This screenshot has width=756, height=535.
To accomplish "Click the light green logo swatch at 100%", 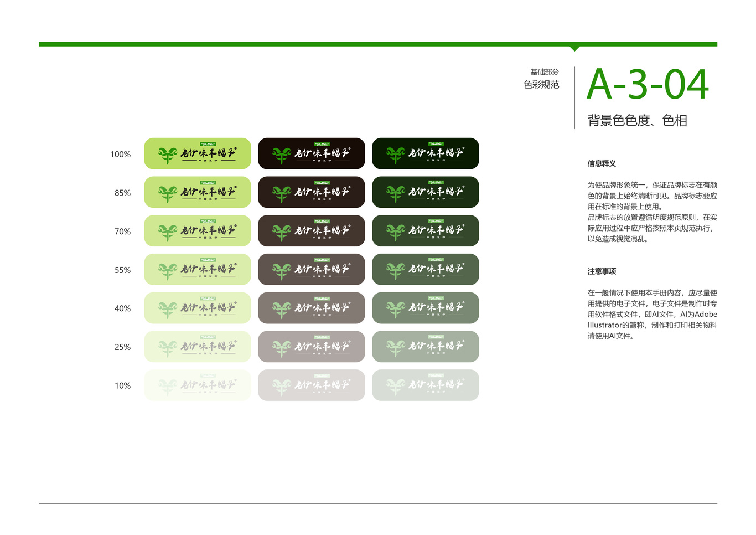I will (x=198, y=153).
